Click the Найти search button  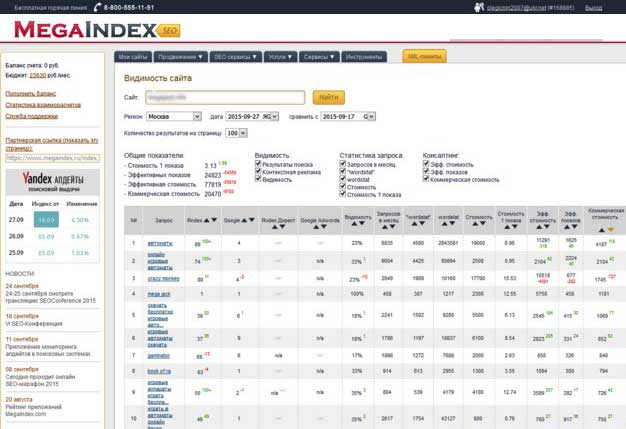click(329, 97)
